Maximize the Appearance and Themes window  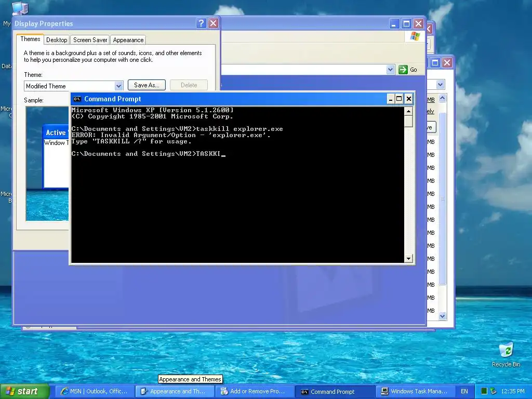[406, 24]
